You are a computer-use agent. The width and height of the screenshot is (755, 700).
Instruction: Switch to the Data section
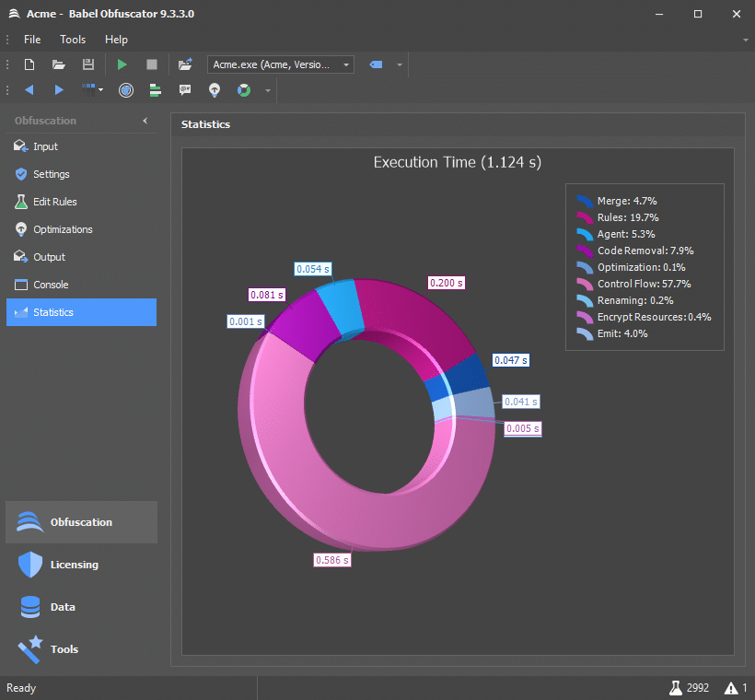coord(81,607)
